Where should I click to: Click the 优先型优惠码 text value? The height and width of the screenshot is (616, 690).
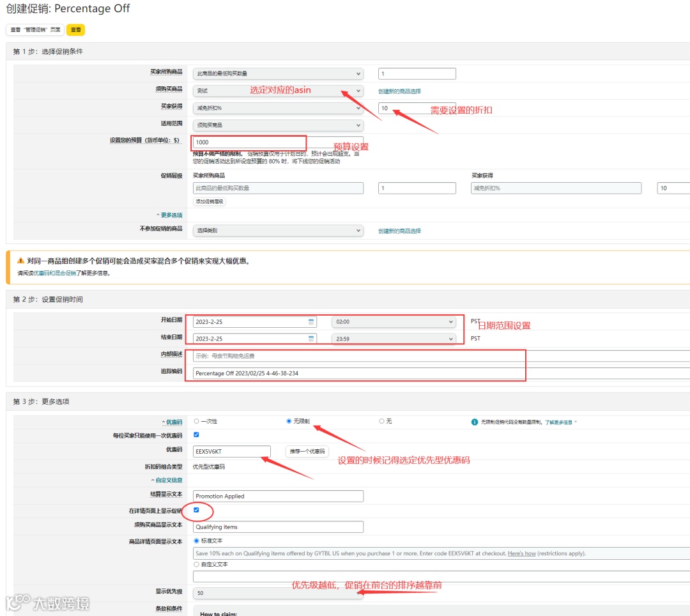point(208,466)
